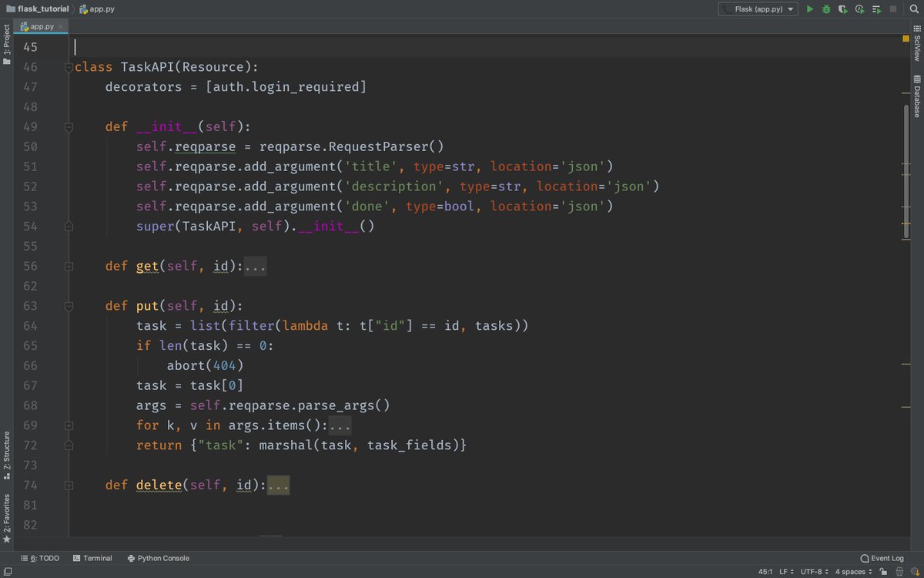Toggle read-only lock icon in status bar
This screenshot has width=924, height=578.
pos(883,572)
